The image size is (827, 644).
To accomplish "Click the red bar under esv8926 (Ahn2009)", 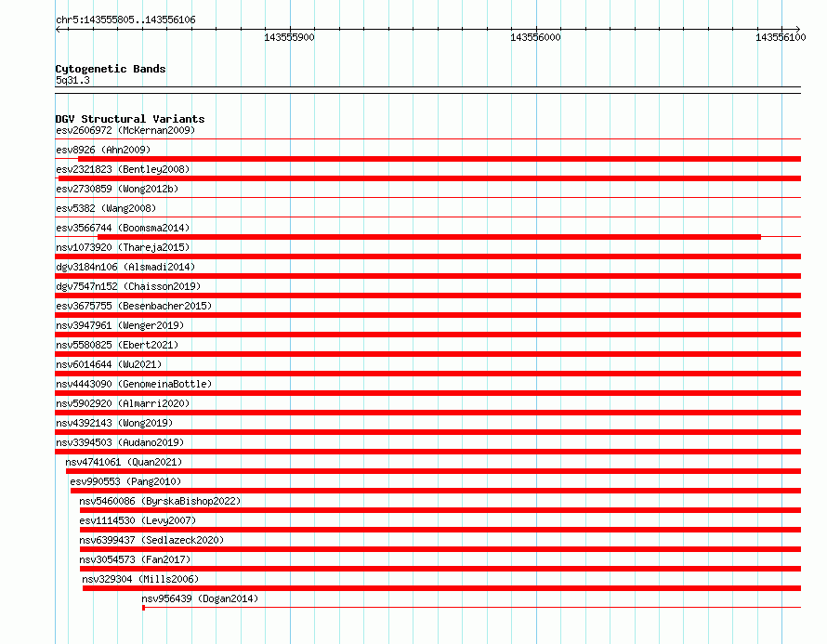I will [x=440, y=159].
